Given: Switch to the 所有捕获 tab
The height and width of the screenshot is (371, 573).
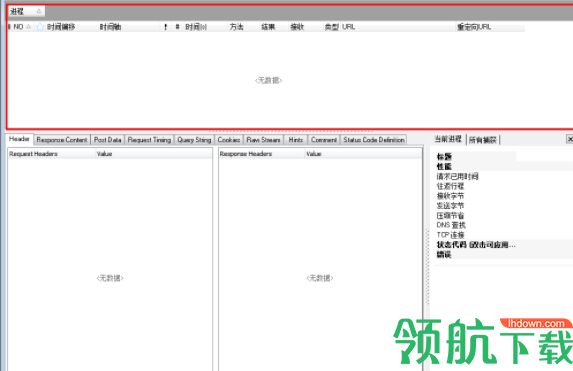Looking at the screenshot, I should pyautogui.click(x=483, y=140).
